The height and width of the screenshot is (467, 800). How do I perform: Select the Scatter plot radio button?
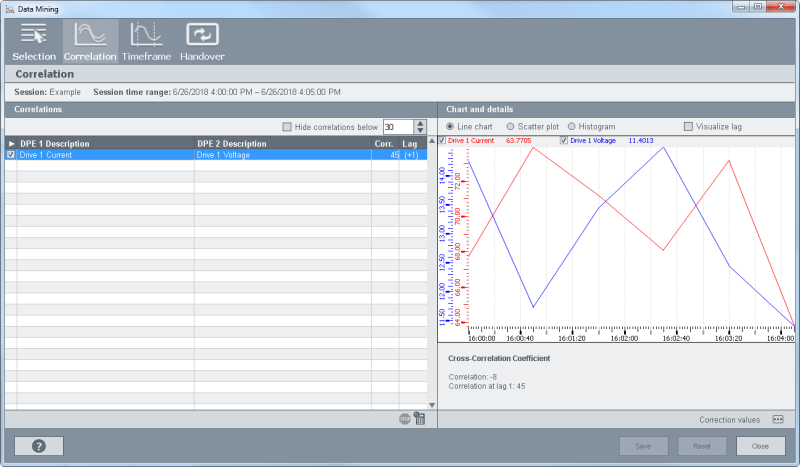click(511, 127)
